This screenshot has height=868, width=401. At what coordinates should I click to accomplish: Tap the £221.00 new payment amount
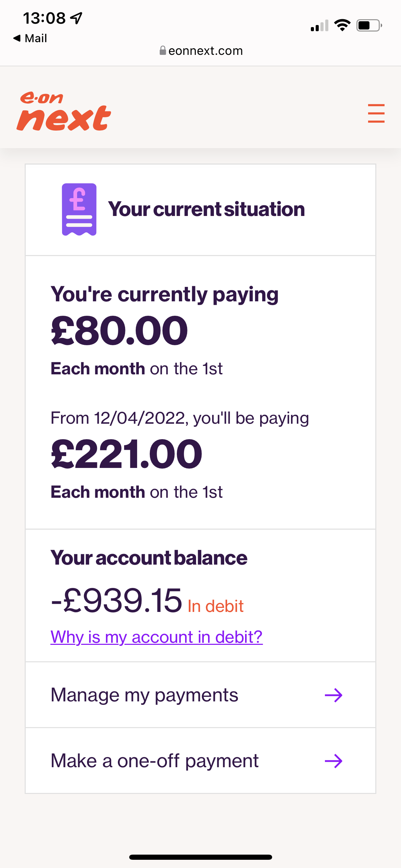point(126,454)
